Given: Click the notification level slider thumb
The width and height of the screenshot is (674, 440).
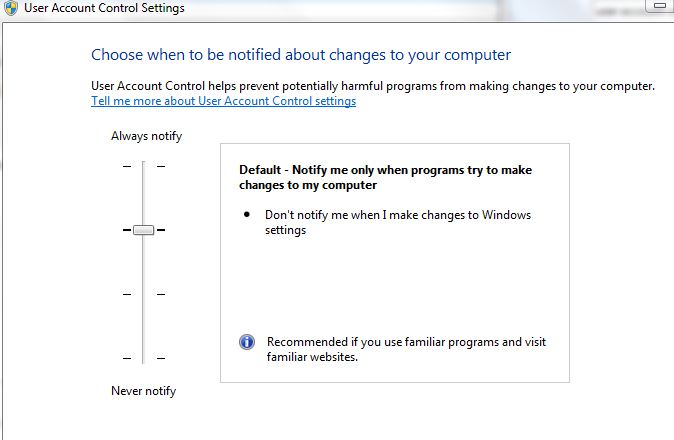Looking at the screenshot, I should pyautogui.click(x=143, y=230).
